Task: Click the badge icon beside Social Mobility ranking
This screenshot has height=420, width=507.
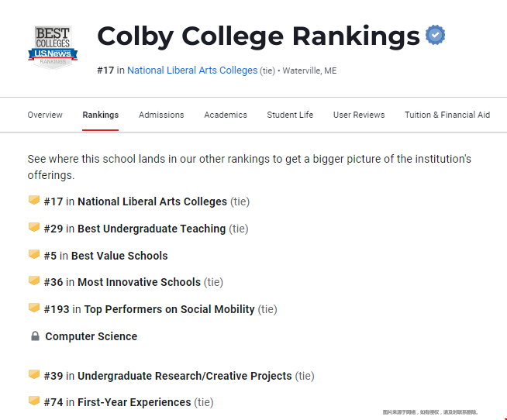Action: click(34, 308)
